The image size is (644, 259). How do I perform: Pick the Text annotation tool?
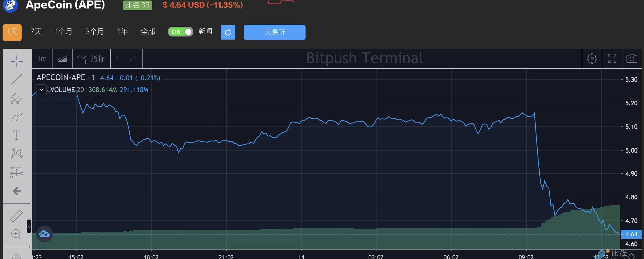pos(17,135)
